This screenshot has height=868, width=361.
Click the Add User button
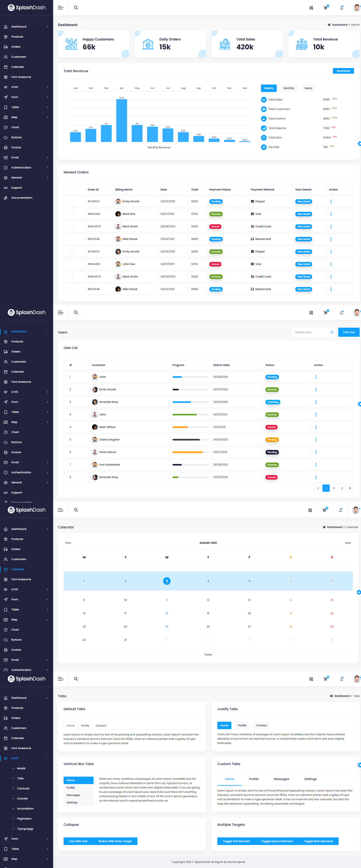[x=349, y=332]
